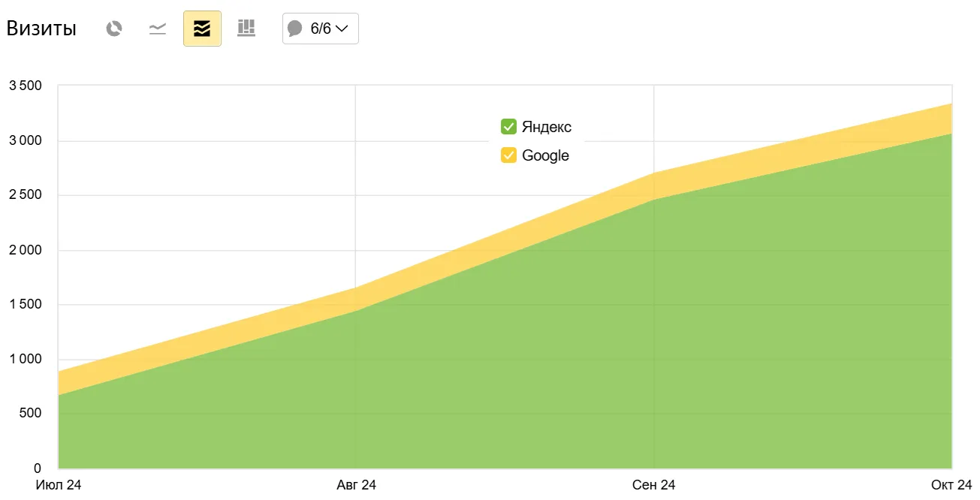Select the Авг 24 axis label
980x500 pixels.
pyautogui.click(x=356, y=485)
